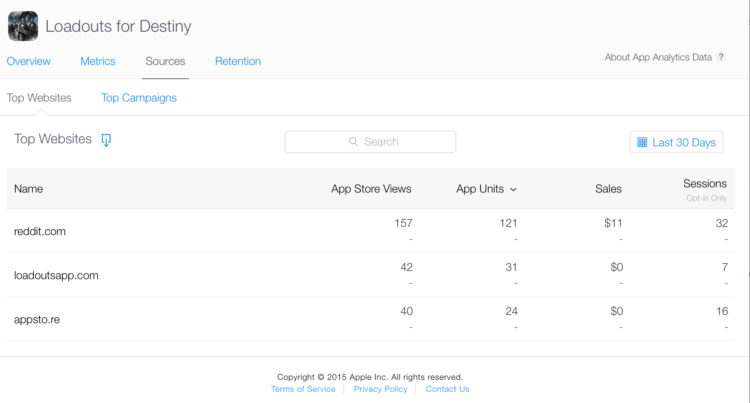Viewport: 750px width, 403px height.
Task: Sort by the Sessions column header
Action: pyautogui.click(x=705, y=184)
